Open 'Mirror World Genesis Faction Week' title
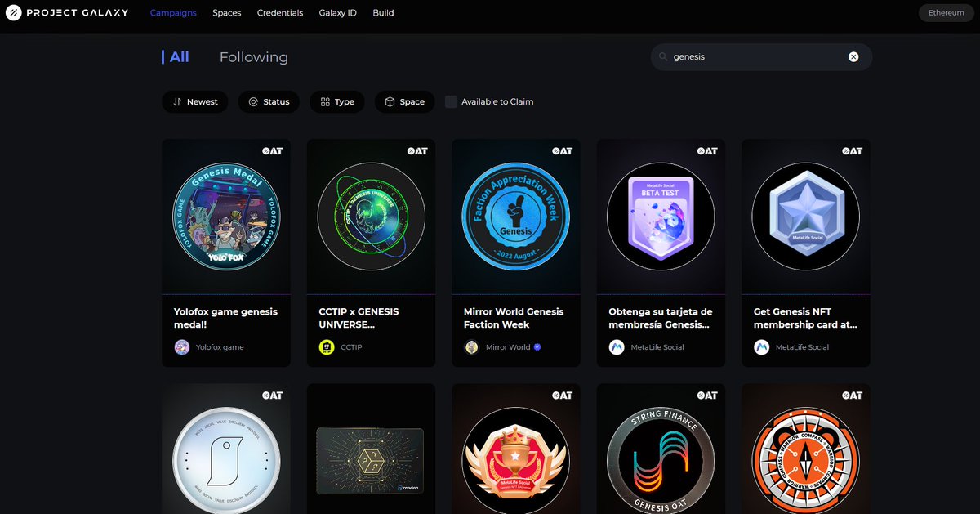This screenshot has height=514, width=980. point(514,318)
